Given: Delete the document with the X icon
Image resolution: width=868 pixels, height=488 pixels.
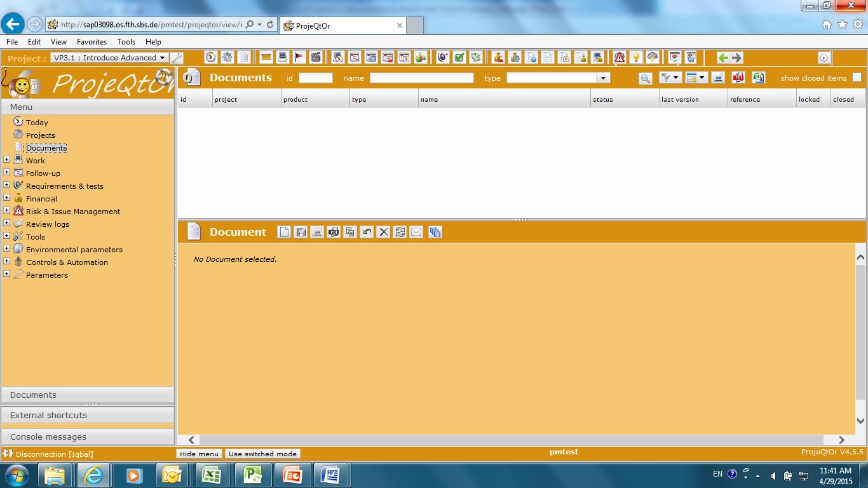Looking at the screenshot, I should (383, 232).
